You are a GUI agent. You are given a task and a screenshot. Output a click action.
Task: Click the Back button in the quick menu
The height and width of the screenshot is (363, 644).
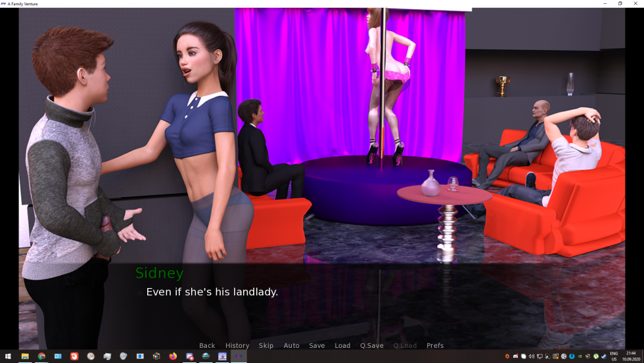pos(207,345)
